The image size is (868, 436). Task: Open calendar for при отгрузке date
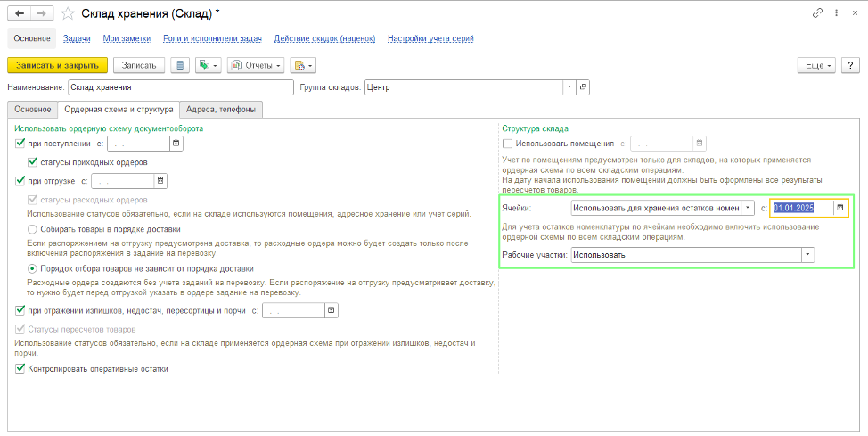pos(160,181)
